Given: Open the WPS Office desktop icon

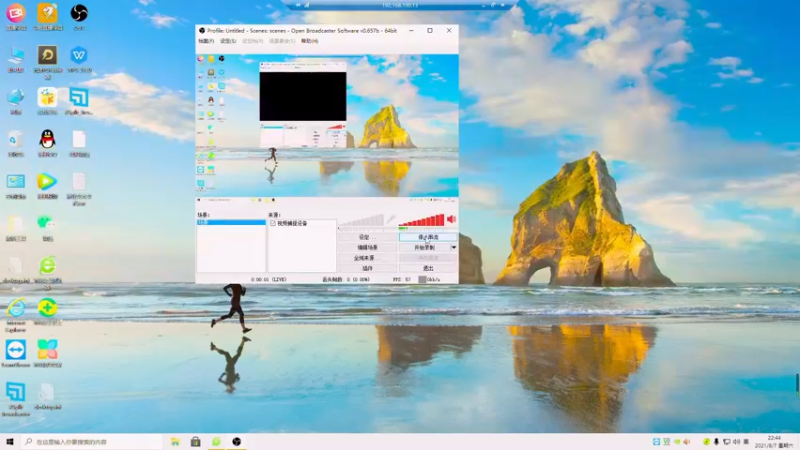Looking at the screenshot, I should tap(79, 55).
